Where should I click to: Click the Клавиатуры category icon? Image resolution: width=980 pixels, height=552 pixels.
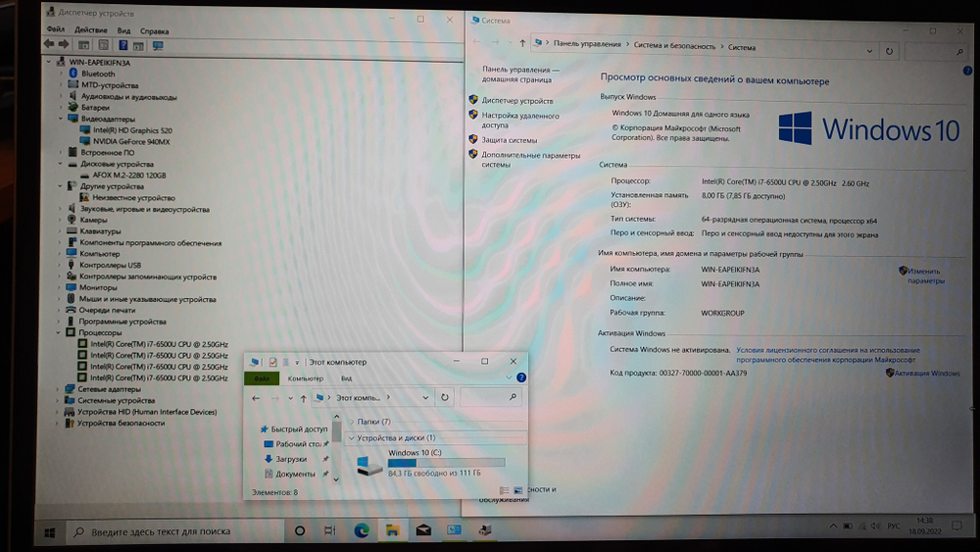point(72,230)
